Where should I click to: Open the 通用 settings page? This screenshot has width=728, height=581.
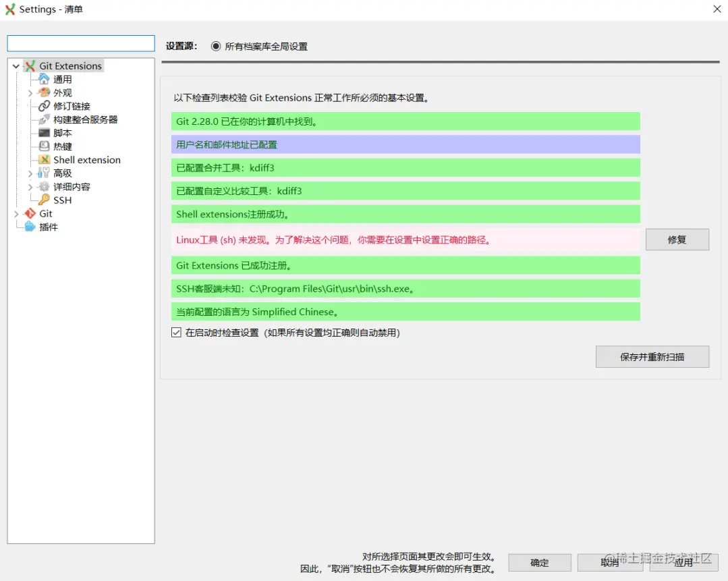coord(62,80)
